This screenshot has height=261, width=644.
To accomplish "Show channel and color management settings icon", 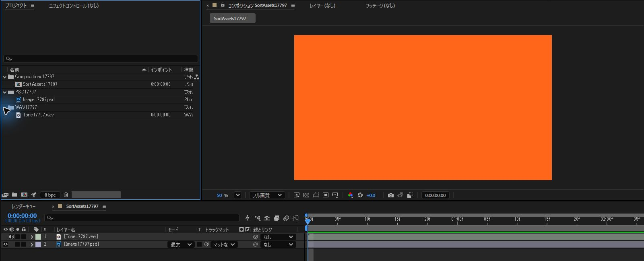I will 351,195.
